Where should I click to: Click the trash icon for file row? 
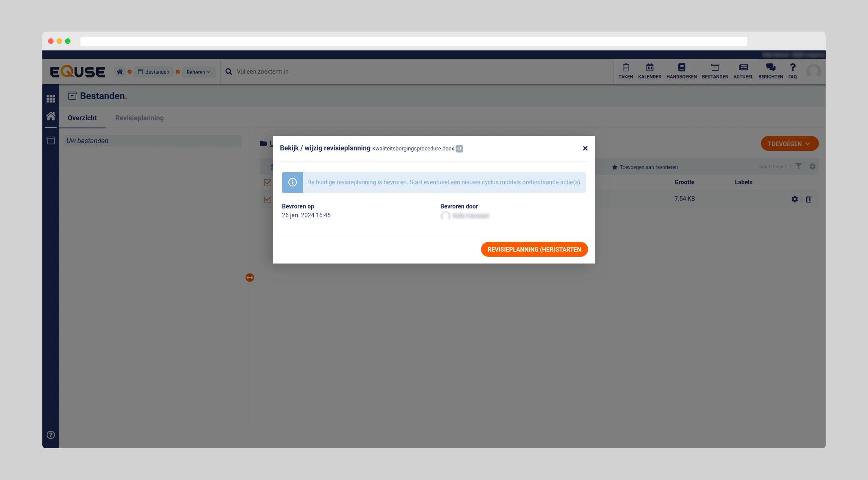(x=808, y=199)
